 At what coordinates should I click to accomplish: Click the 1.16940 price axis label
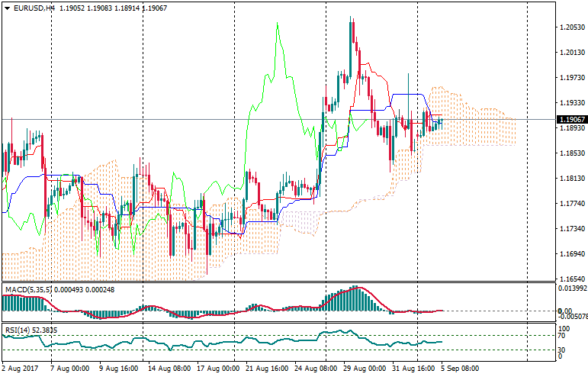point(572,254)
